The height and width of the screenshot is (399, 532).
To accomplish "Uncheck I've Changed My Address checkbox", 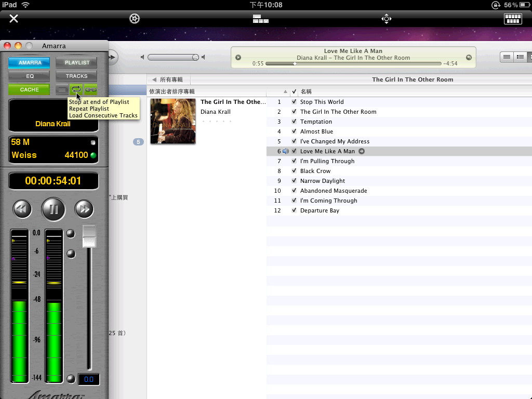I will tap(294, 141).
